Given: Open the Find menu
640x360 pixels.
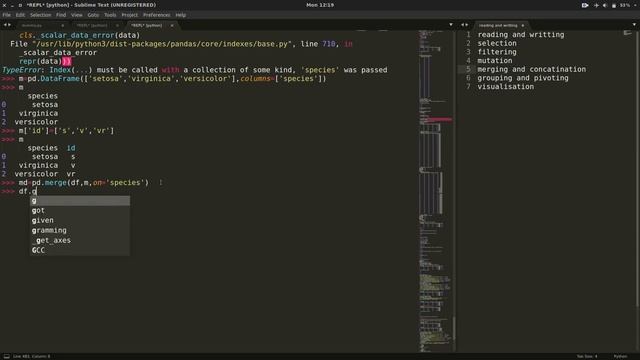Looking at the screenshot, I should pos(61,15).
